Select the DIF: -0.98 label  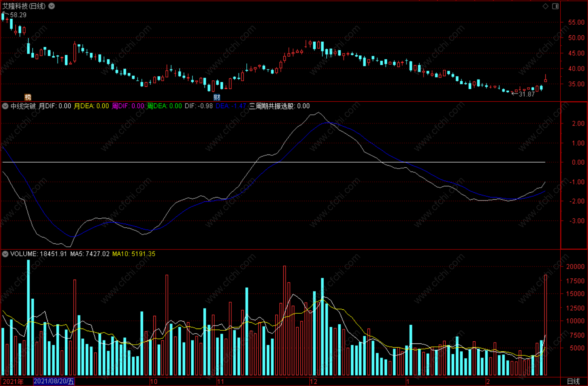click(199, 106)
